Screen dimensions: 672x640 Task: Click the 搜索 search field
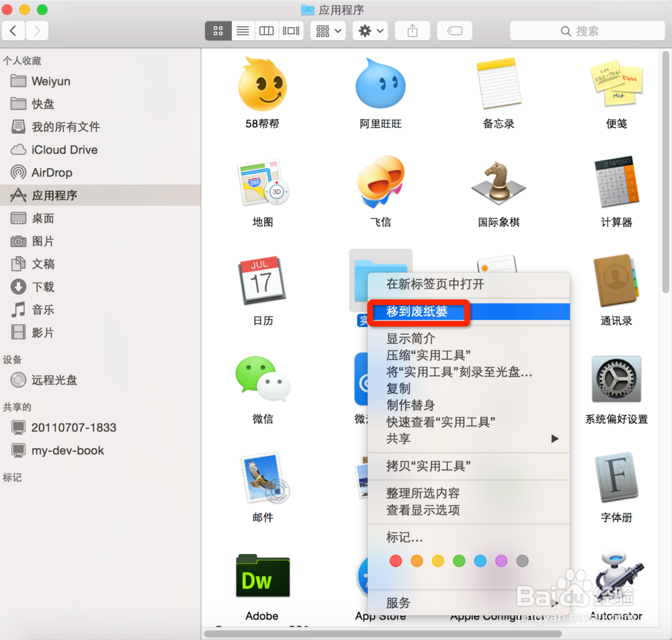click(x=587, y=31)
